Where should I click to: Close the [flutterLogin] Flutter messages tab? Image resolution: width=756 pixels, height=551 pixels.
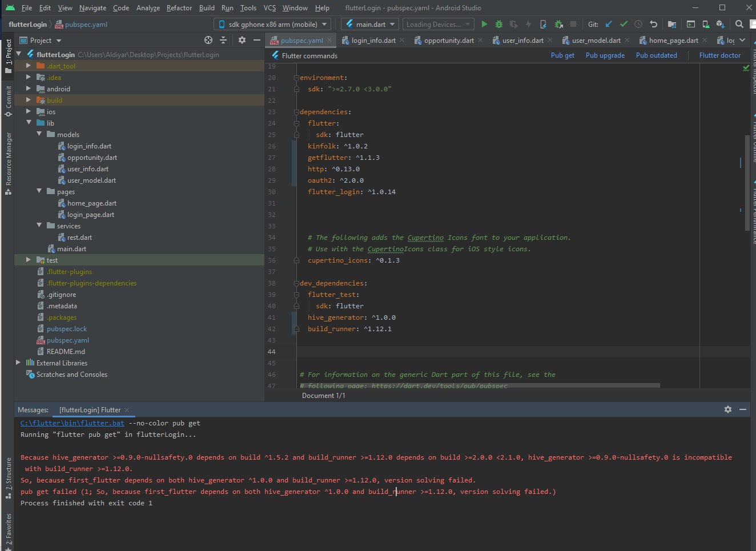coord(127,410)
